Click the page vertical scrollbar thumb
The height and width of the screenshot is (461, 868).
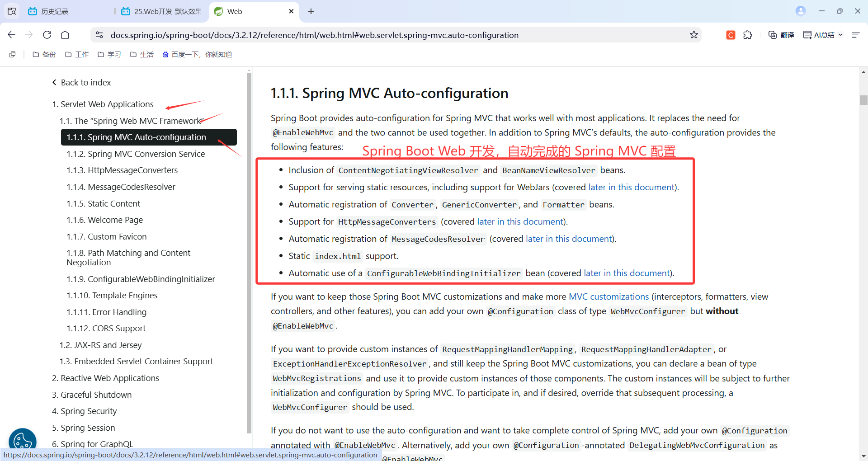pos(863,100)
